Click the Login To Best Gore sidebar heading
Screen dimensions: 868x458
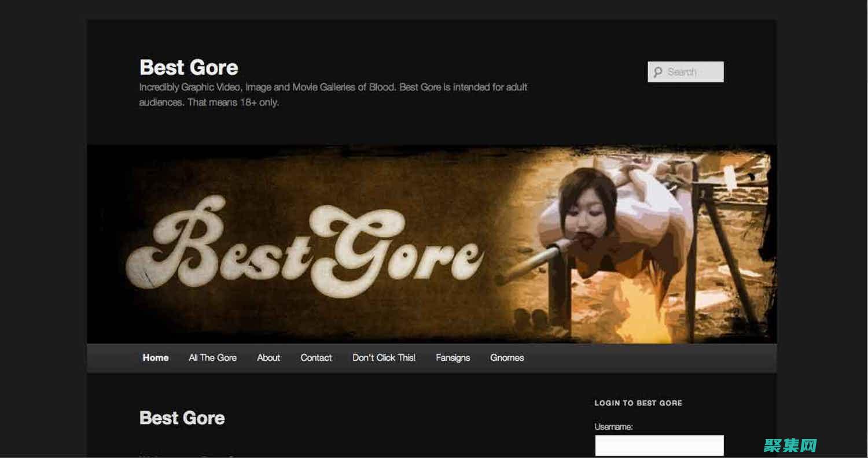pos(638,403)
